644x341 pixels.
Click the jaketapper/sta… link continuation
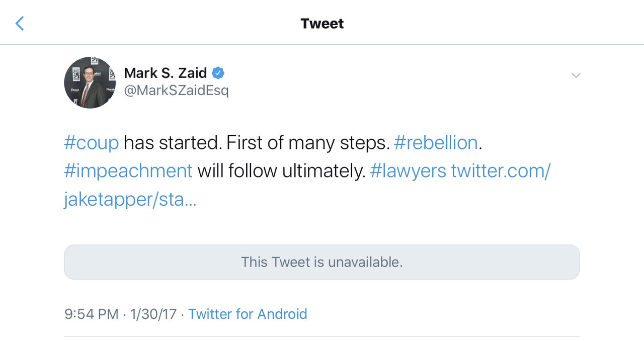(130, 199)
